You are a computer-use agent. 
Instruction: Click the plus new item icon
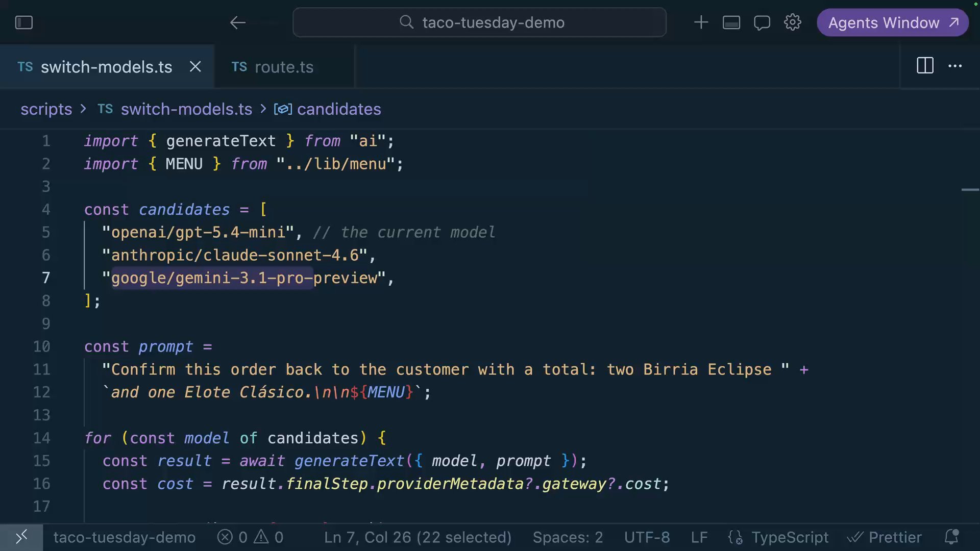pyautogui.click(x=701, y=22)
